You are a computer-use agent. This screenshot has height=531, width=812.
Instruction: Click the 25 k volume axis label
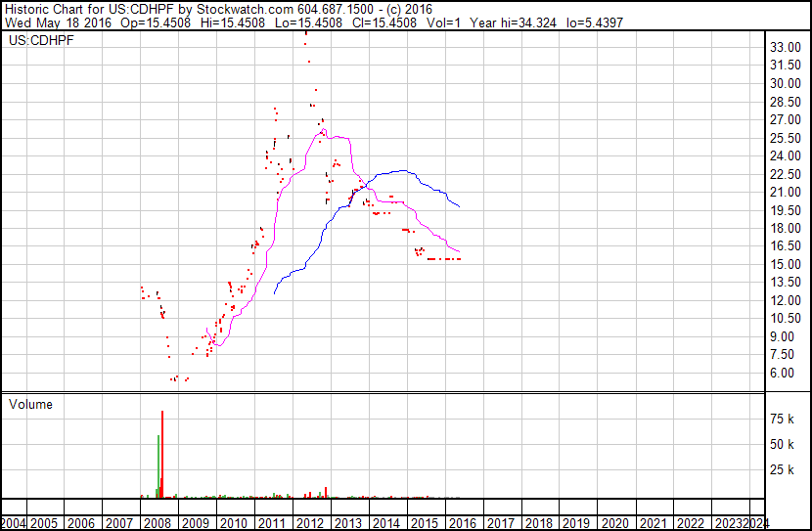pos(783,470)
